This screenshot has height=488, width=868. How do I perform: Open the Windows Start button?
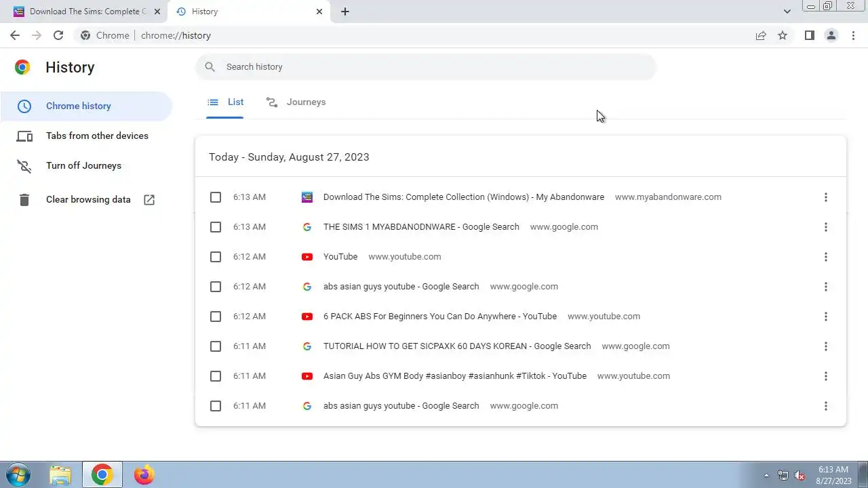pyautogui.click(x=18, y=474)
